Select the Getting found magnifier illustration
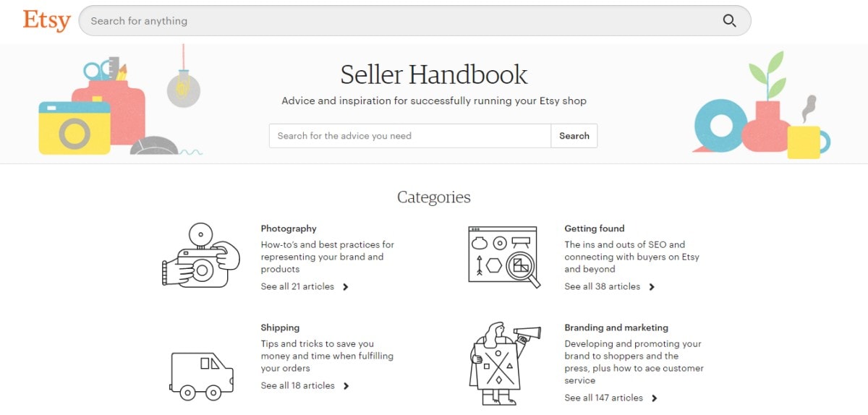The height and width of the screenshot is (415, 868). 503,257
